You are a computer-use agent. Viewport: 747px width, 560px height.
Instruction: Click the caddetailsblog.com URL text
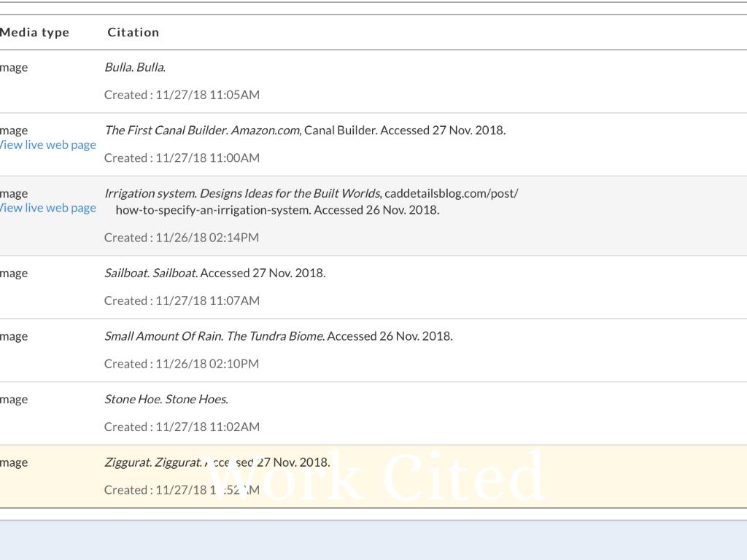[451, 193]
